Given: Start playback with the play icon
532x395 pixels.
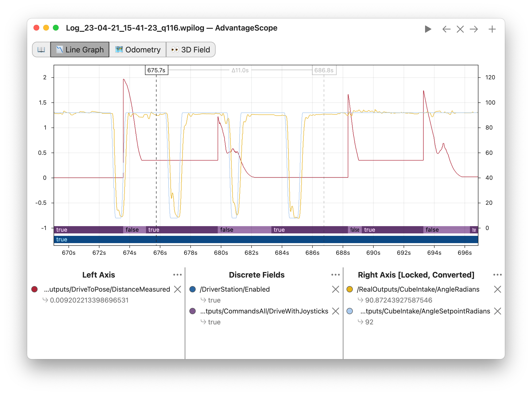Looking at the screenshot, I should 428,29.
